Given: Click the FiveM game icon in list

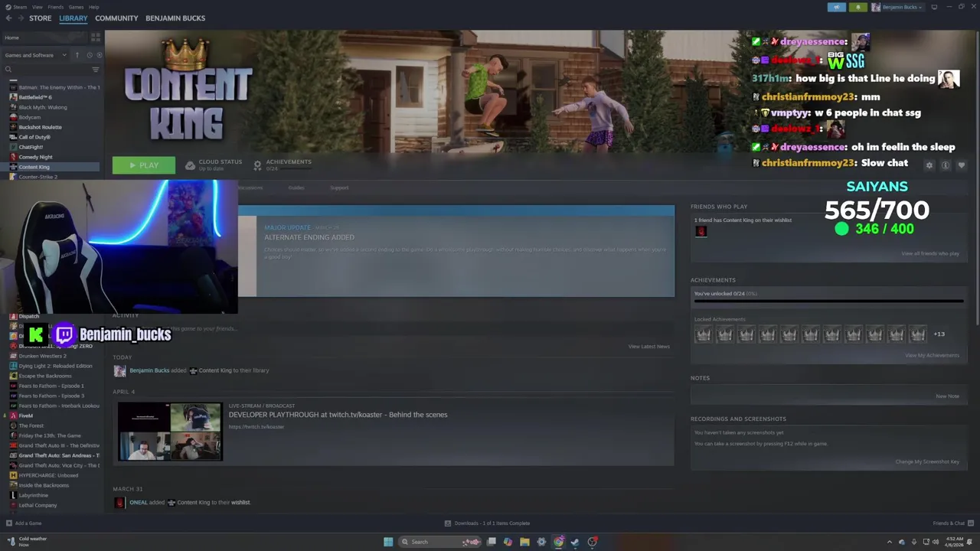Looking at the screenshot, I should (x=13, y=416).
